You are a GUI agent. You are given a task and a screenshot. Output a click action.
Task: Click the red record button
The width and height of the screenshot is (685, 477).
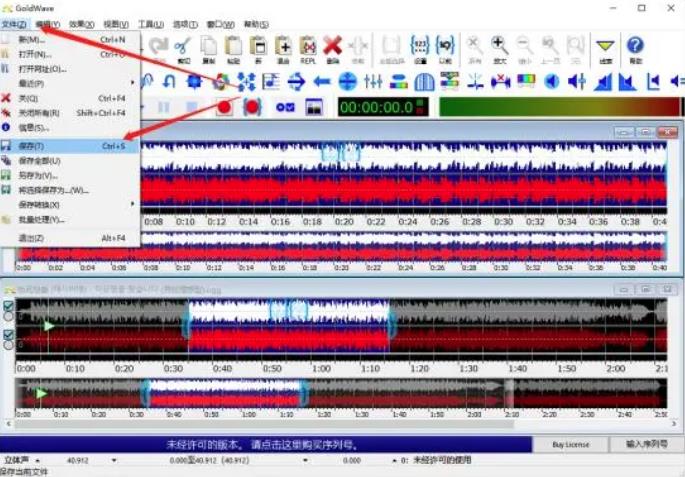(225, 107)
